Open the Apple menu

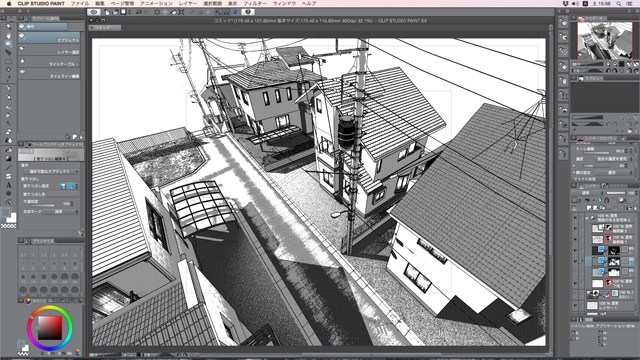(x=9, y=3)
